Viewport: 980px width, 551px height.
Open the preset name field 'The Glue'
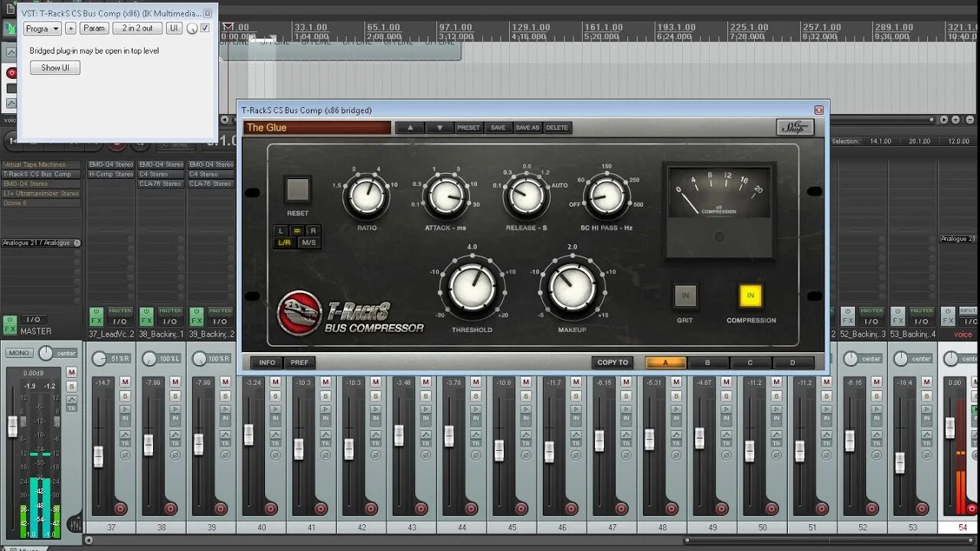317,128
